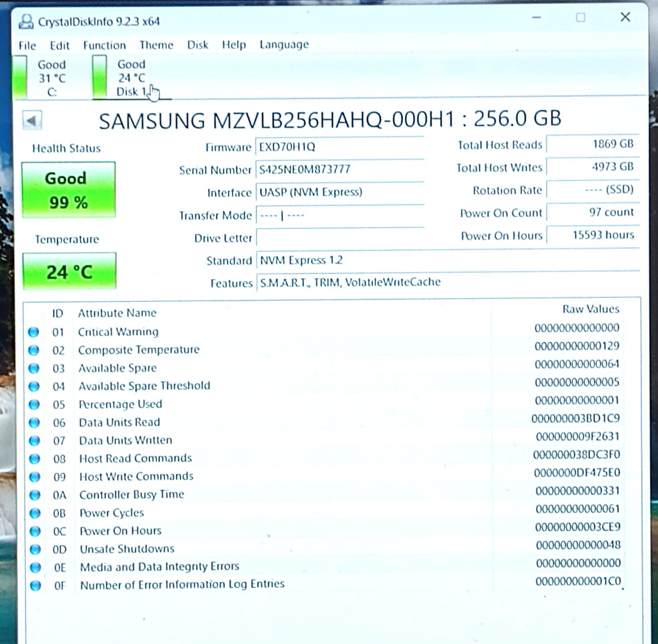
Task: Click the status dot for Data Units Read
Action: (x=34, y=422)
